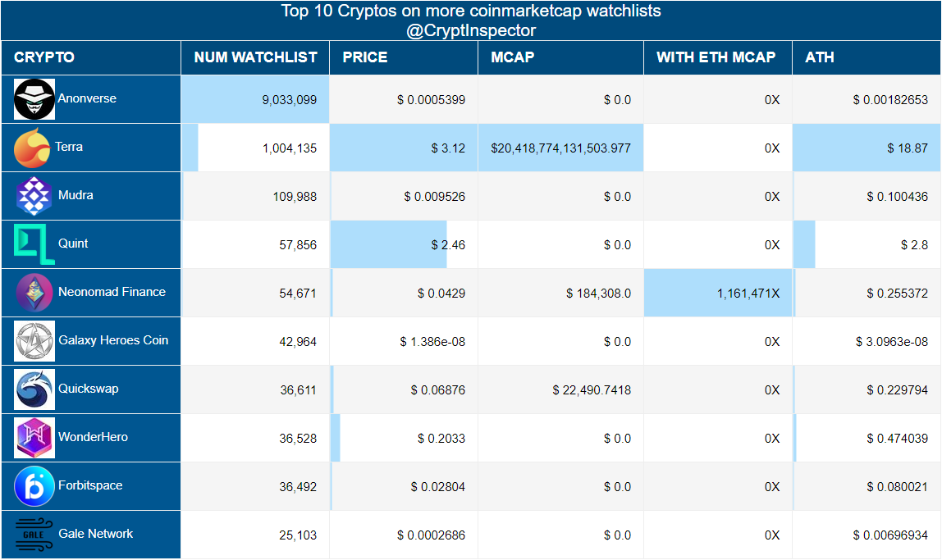Click the 109,988 watchlist count
This screenshot has width=942, height=560.
tap(295, 197)
